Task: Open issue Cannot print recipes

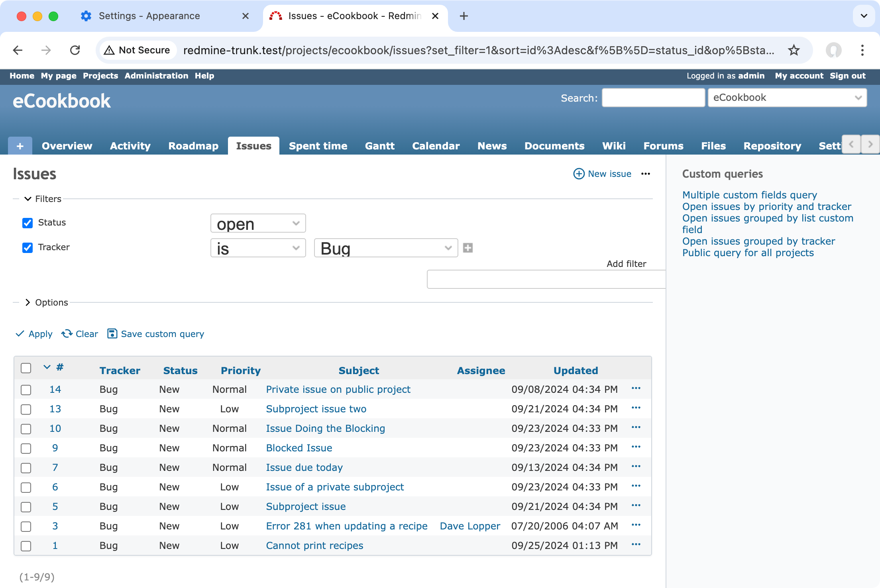Action: tap(314, 545)
